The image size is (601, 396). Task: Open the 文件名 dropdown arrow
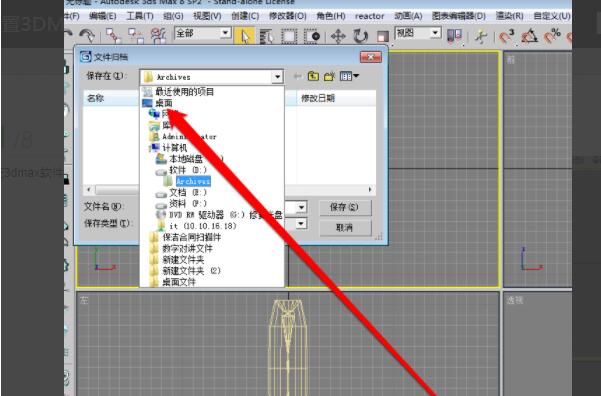[x=301, y=207]
